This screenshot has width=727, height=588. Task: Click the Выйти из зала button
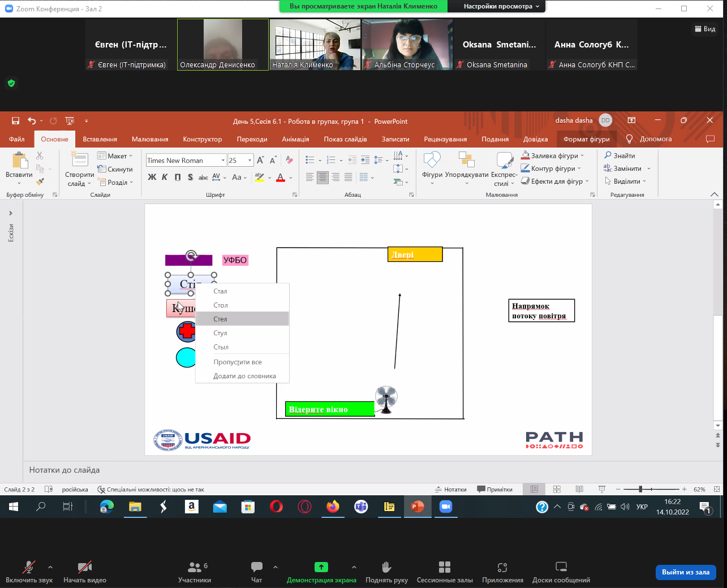(685, 572)
